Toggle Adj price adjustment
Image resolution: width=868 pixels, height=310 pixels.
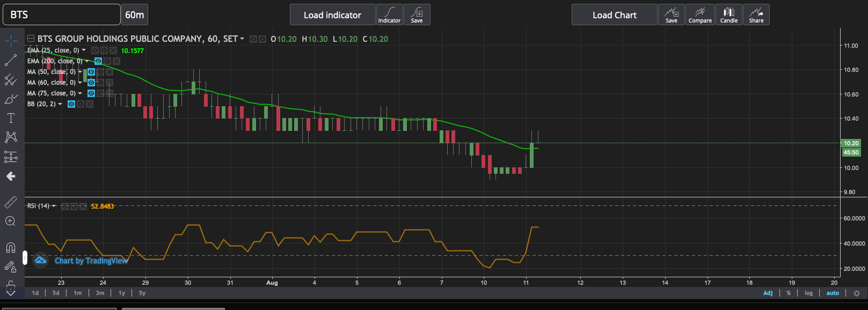[x=768, y=293]
